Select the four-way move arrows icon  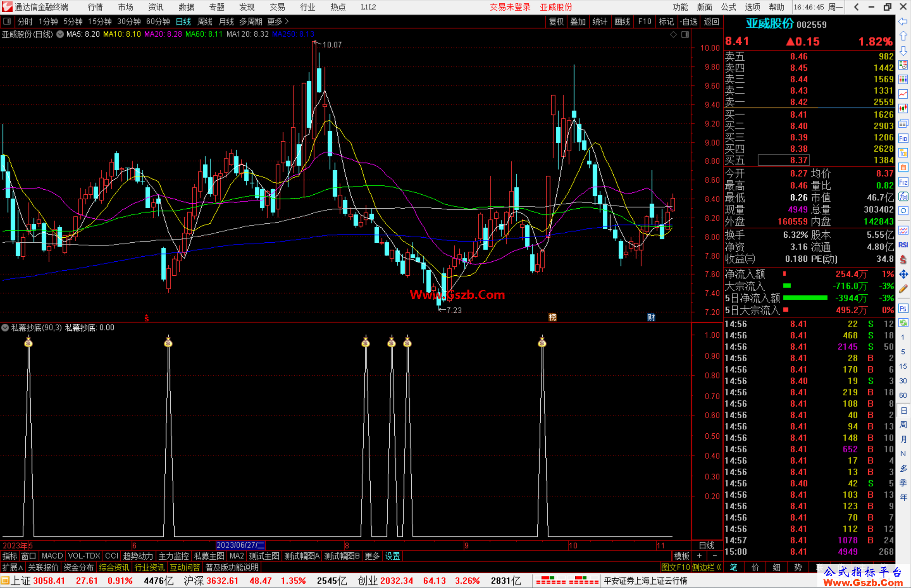coord(903,274)
